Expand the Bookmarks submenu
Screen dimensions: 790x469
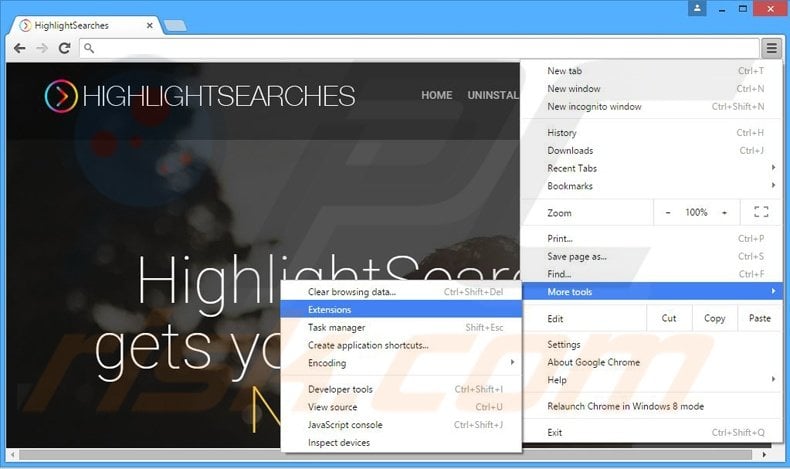click(652, 186)
